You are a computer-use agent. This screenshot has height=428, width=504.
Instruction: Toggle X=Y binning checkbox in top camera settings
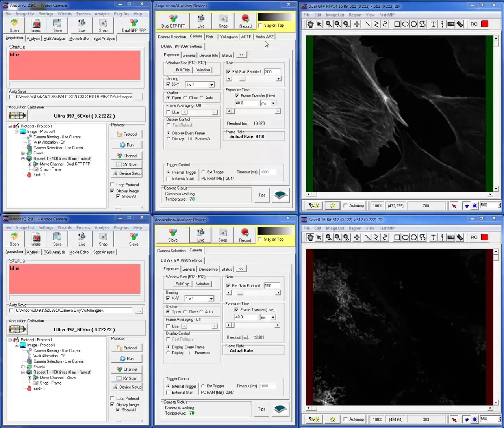[x=169, y=84]
